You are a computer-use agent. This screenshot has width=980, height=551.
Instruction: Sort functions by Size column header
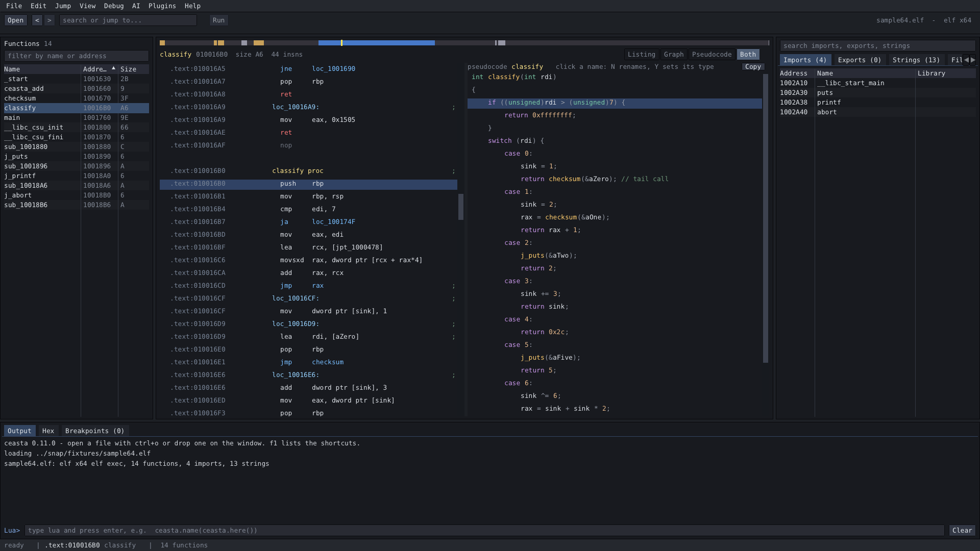point(134,69)
